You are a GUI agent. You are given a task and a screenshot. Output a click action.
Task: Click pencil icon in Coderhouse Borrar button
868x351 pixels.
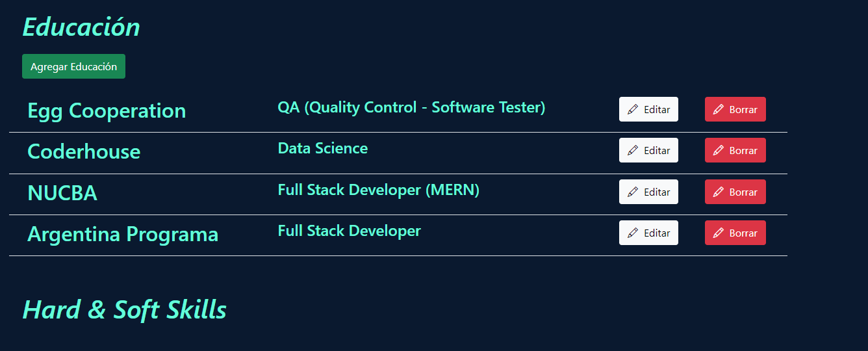719,150
